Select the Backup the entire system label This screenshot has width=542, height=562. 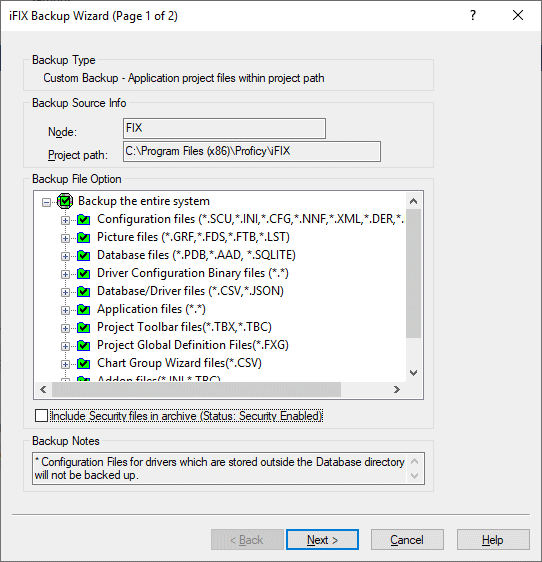(x=144, y=201)
